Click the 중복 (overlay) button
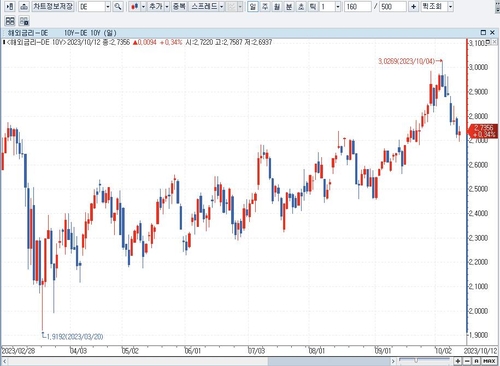Viewport: 500px width, 366px height. 179,6
